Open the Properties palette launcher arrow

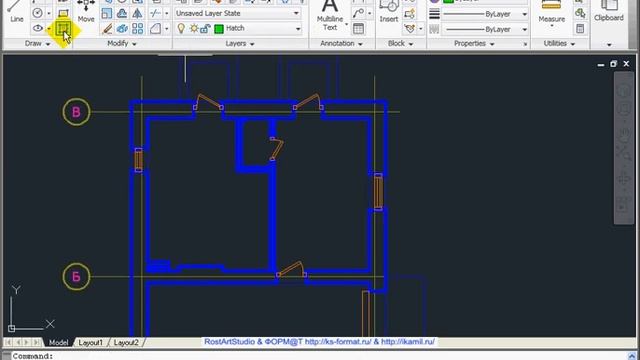coord(525,44)
